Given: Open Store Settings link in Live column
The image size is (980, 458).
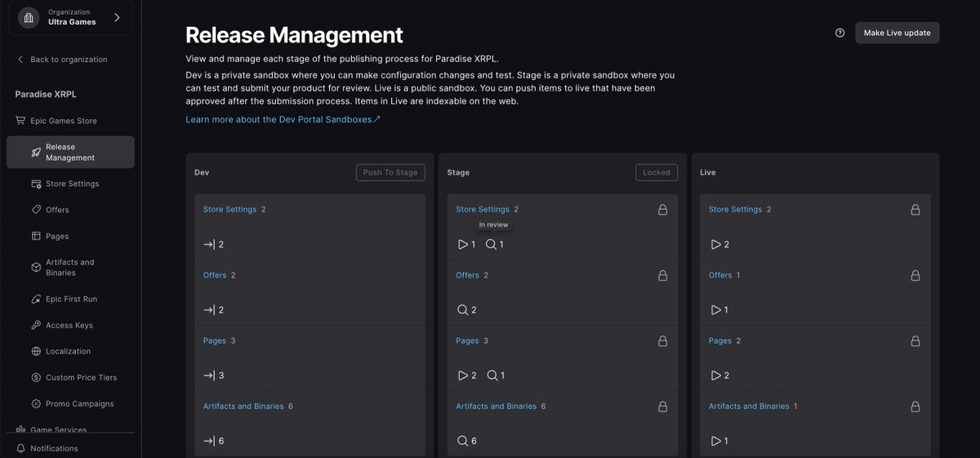Looking at the screenshot, I should [x=735, y=209].
